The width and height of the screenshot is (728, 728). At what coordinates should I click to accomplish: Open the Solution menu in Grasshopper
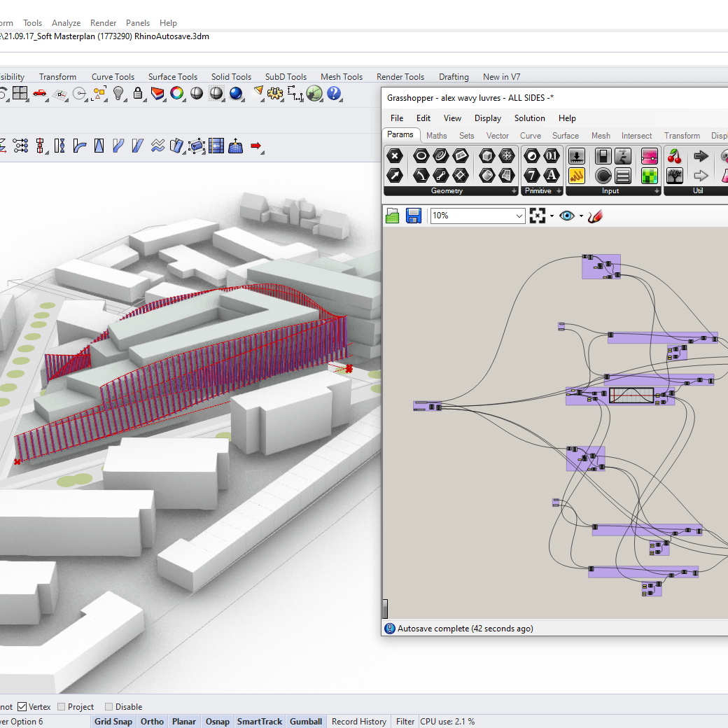pos(529,118)
